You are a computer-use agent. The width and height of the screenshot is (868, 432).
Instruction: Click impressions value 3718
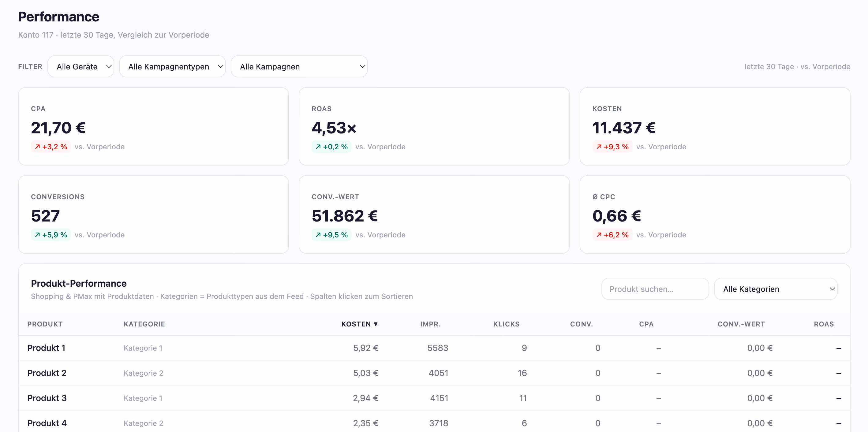(438, 423)
